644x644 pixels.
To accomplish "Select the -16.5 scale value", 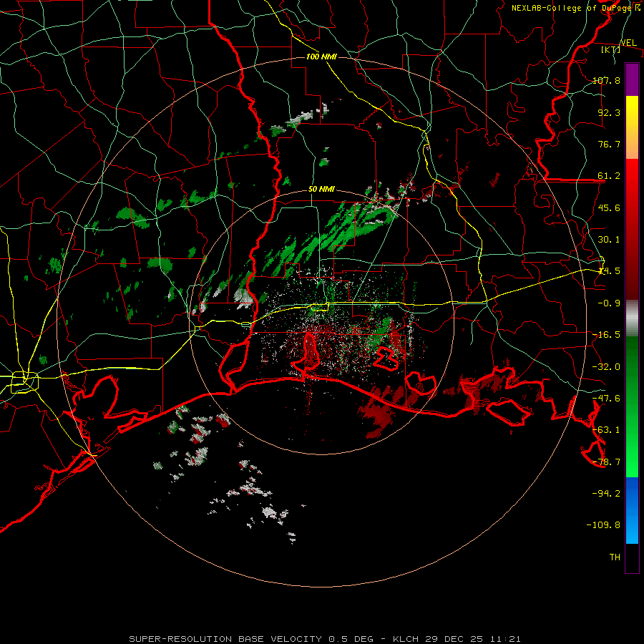I will (606, 335).
